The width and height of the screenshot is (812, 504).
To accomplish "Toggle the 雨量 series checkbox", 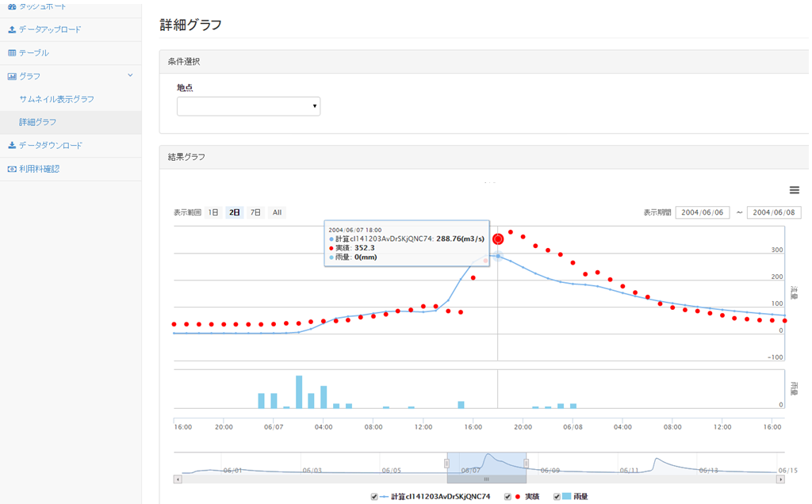I will tap(557, 497).
